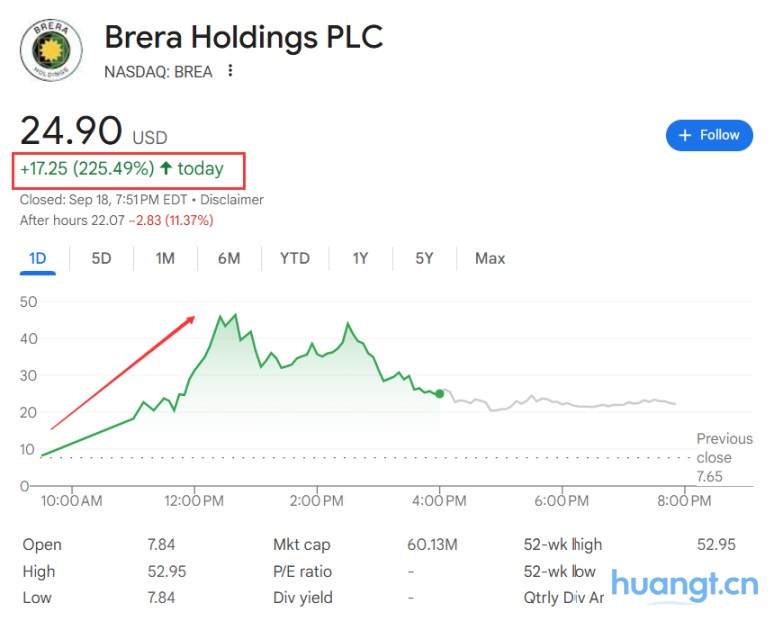
Task: Click the green closing-price dot on chart
Action: (440, 394)
